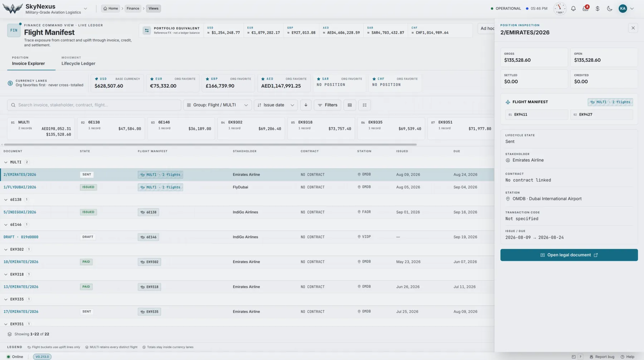Collapse the 6E146 group
The height and width of the screenshot is (360, 644).
click(6, 225)
